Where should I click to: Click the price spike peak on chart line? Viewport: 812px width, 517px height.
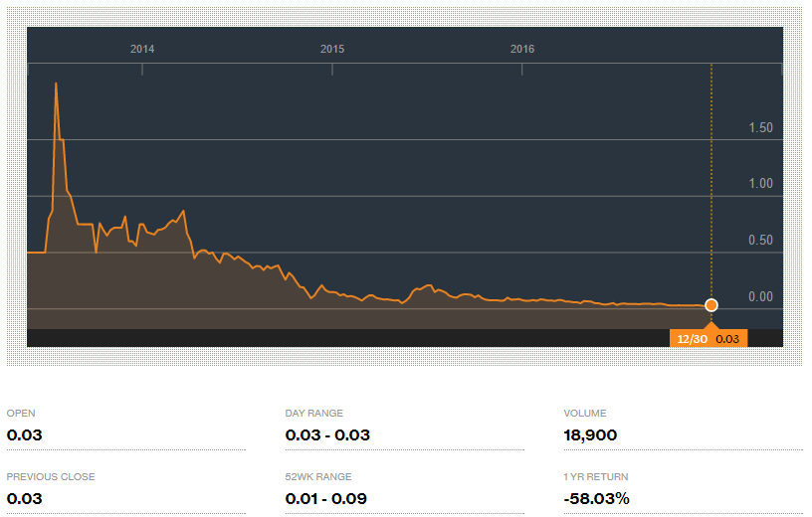point(56,84)
